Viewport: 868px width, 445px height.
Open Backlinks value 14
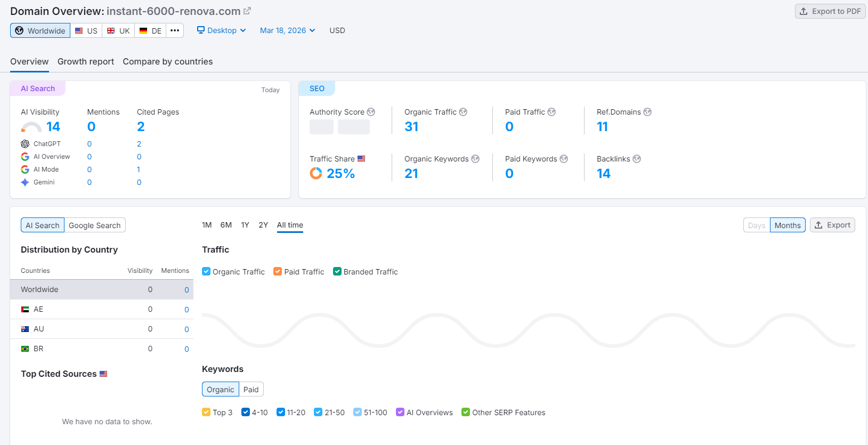pyautogui.click(x=604, y=174)
